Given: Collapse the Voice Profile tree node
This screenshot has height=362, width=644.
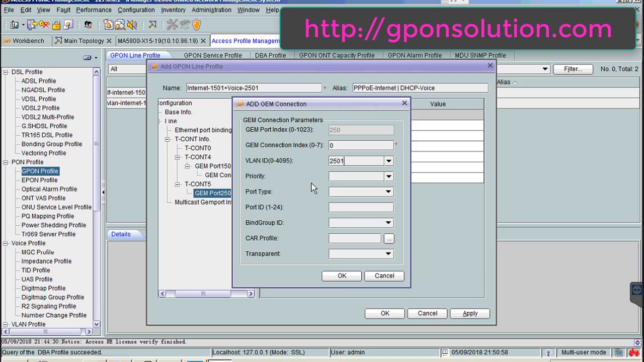Looking at the screenshot, I should coord(6,243).
